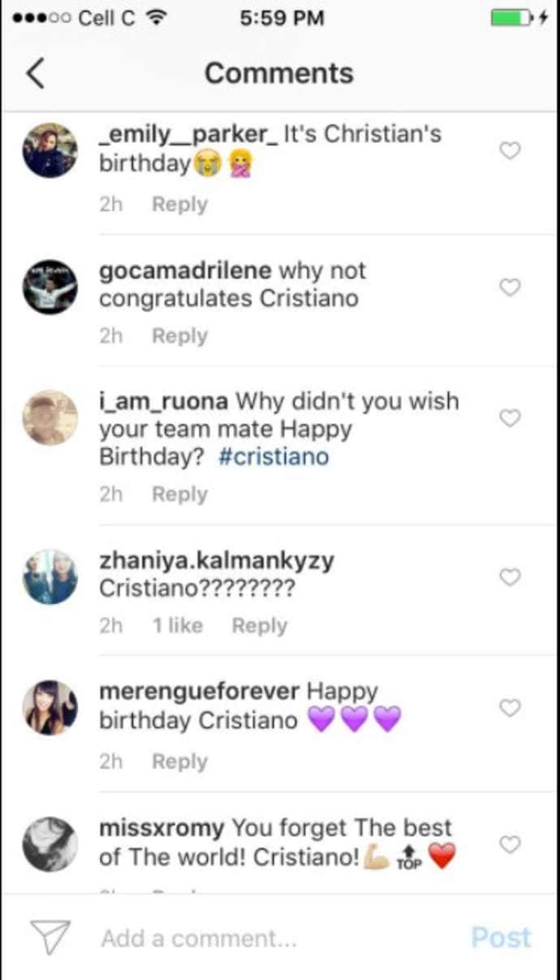
Task: Like merengueforever's Happy birthday comment
Action: pos(510,707)
